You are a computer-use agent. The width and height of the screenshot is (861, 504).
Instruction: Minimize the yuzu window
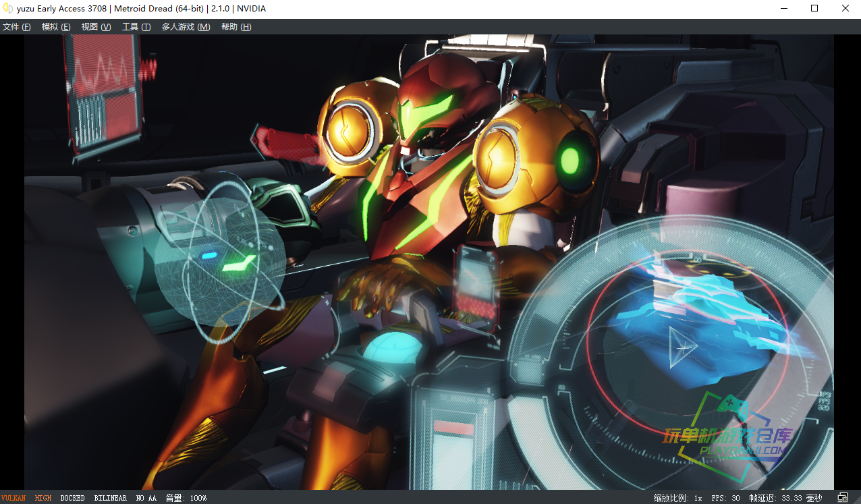point(783,9)
